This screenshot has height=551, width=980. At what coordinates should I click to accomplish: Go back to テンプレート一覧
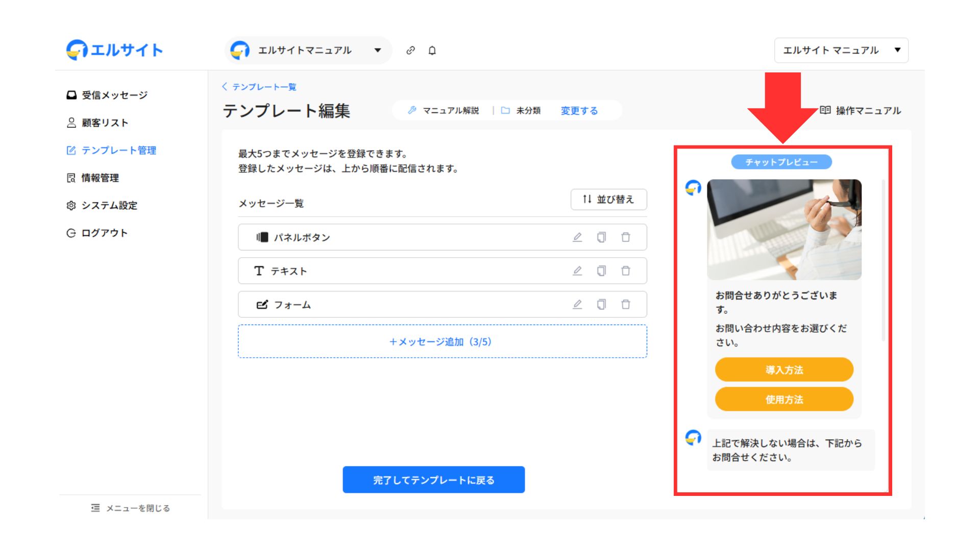pos(260,87)
